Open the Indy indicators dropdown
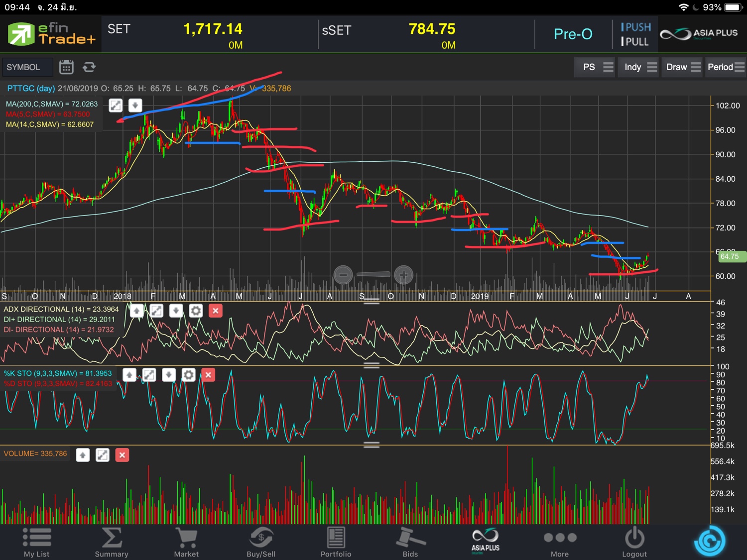The image size is (747, 560). point(640,67)
